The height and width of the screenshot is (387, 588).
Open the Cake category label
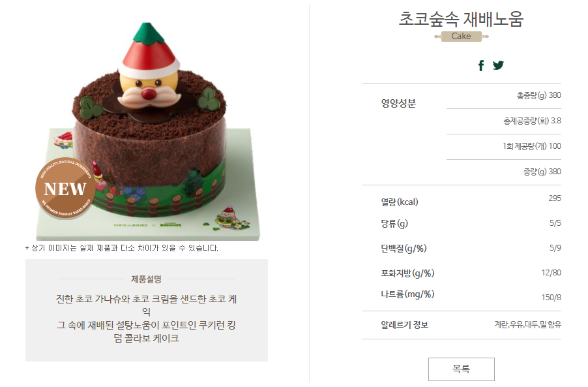click(x=462, y=37)
